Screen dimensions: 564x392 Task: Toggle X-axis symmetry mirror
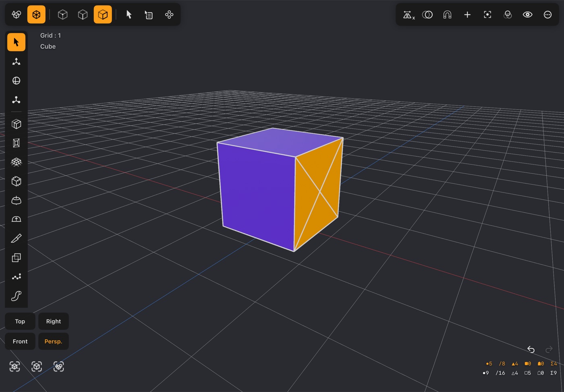408,15
